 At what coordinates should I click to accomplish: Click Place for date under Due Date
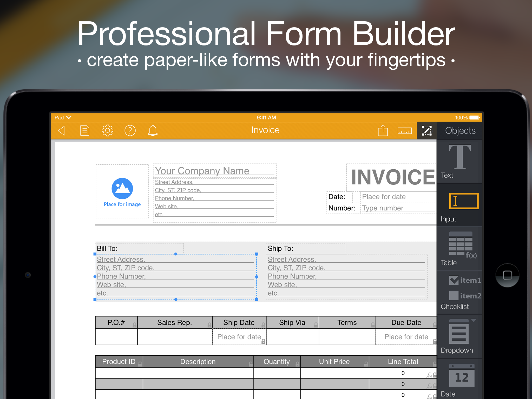406,337
